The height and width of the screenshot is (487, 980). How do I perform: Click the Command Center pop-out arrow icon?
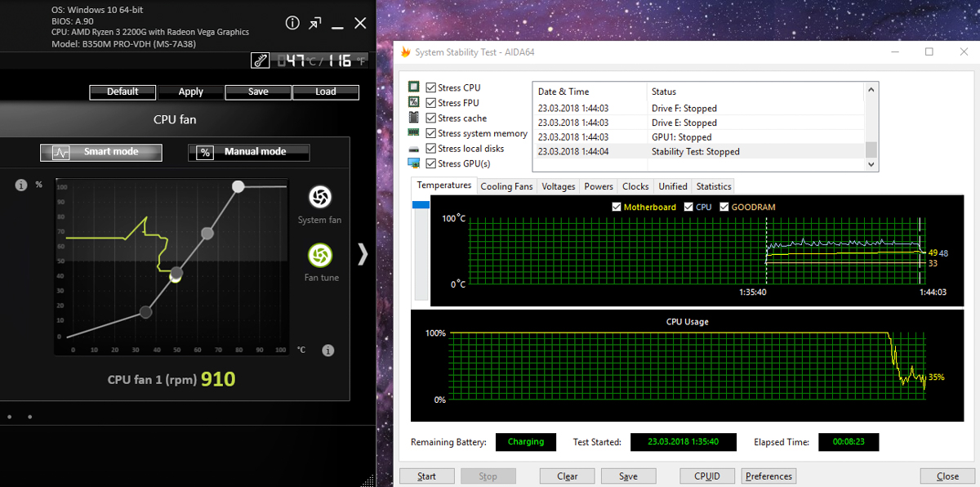[x=315, y=24]
